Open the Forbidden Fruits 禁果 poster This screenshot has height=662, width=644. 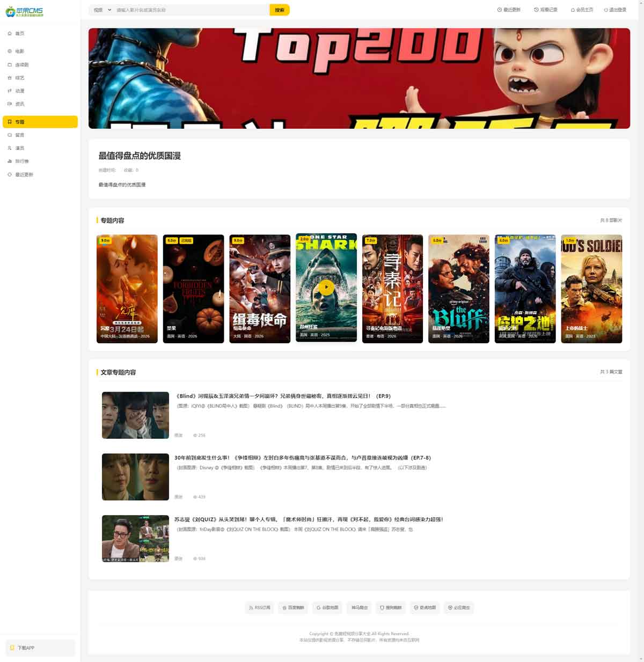[193, 289]
